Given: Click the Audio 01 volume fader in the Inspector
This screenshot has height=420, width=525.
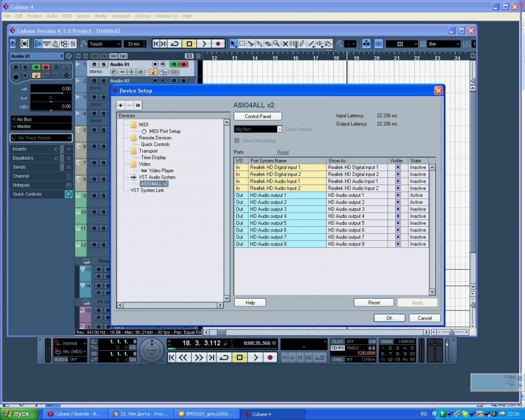Looking at the screenshot, I should tap(51, 89).
